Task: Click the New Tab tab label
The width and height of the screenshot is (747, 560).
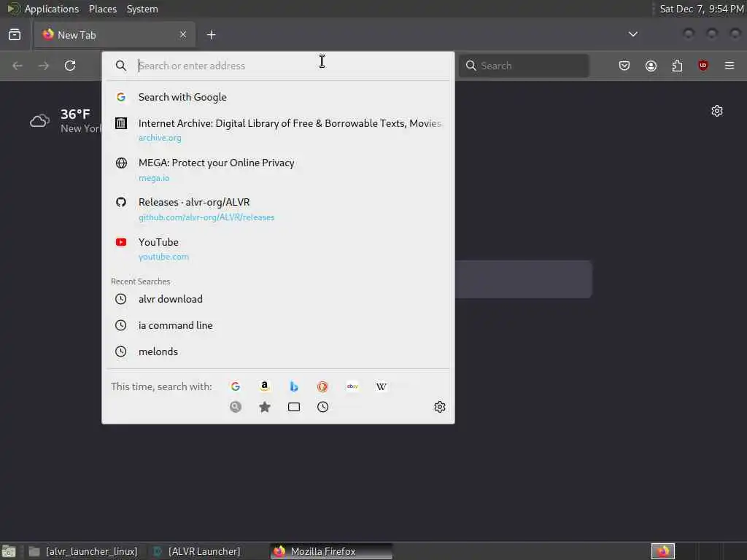Action: (x=77, y=35)
